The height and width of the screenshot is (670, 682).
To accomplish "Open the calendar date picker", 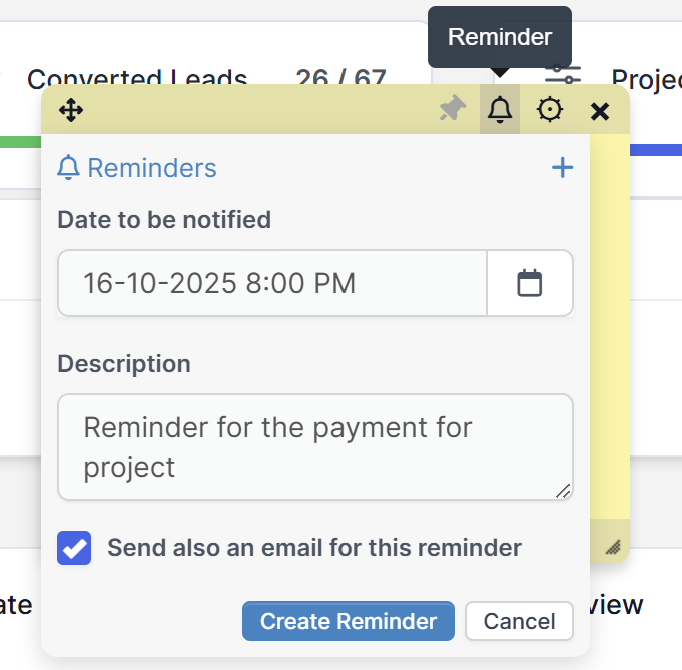I will click(529, 283).
